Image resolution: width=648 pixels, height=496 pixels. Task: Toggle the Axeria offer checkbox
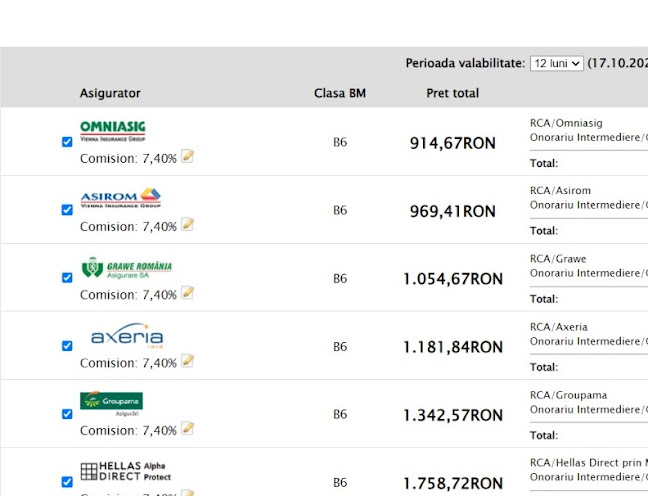(x=67, y=346)
